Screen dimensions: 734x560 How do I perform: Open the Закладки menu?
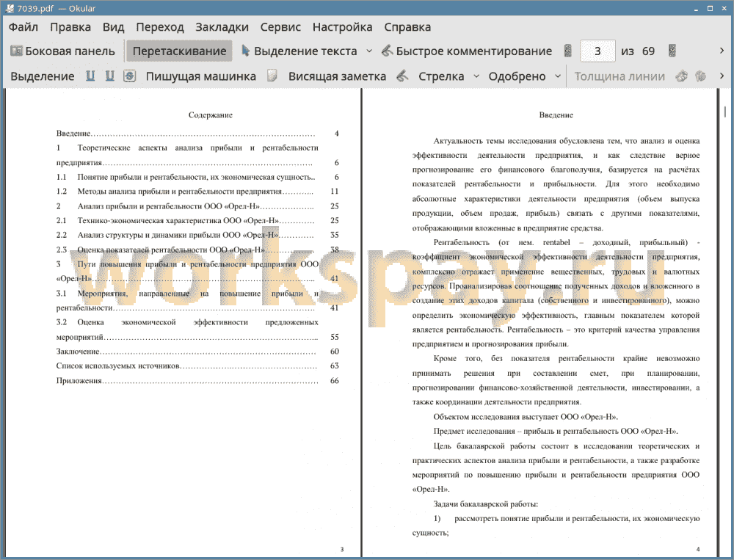pyautogui.click(x=222, y=27)
